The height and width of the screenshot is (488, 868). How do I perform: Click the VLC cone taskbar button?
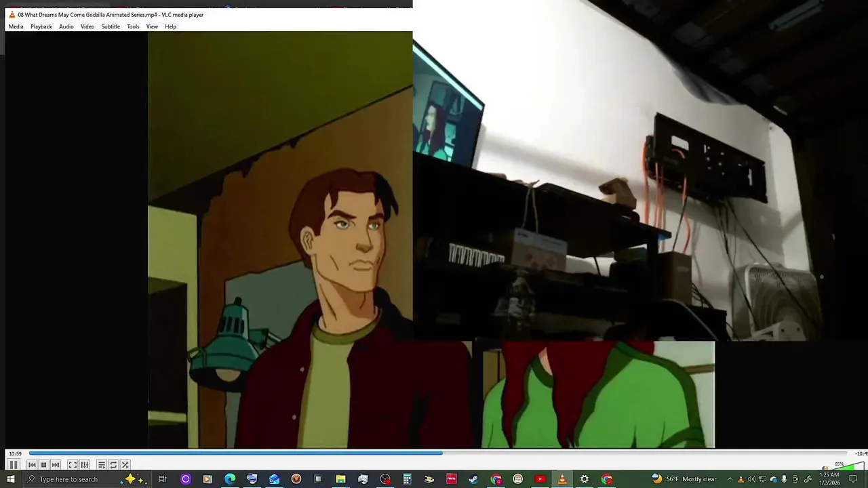click(562, 479)
